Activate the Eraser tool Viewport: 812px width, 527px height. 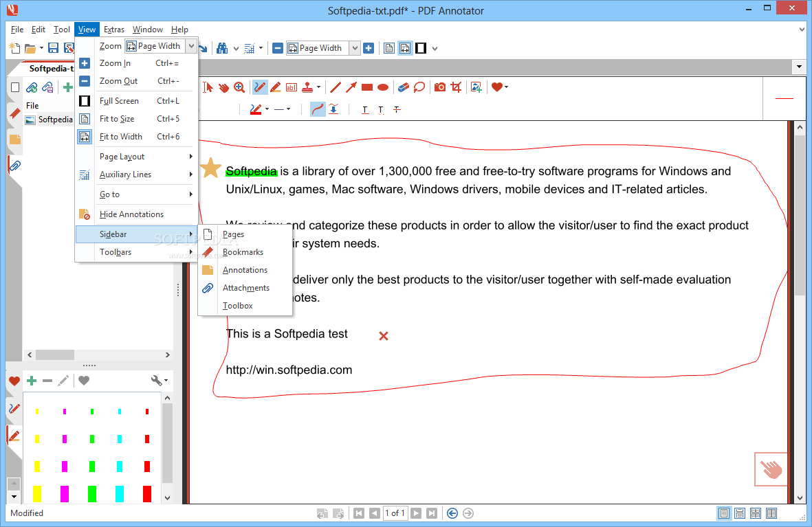point(404,87)
